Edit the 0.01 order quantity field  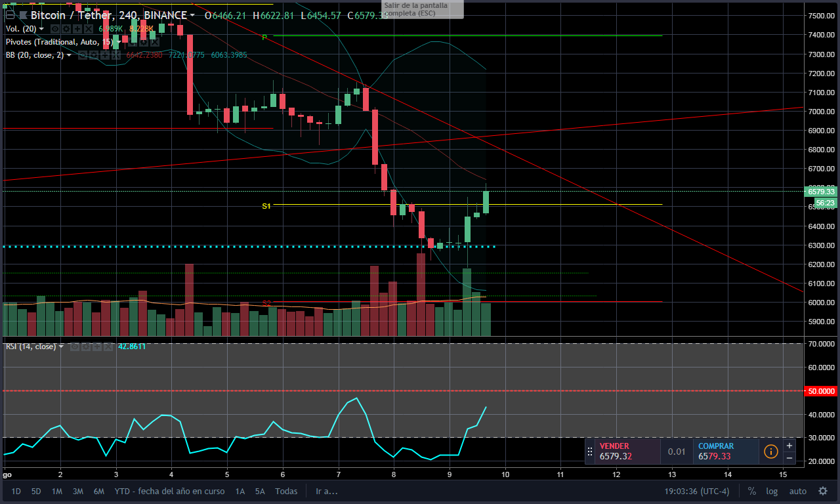(677, 451)
